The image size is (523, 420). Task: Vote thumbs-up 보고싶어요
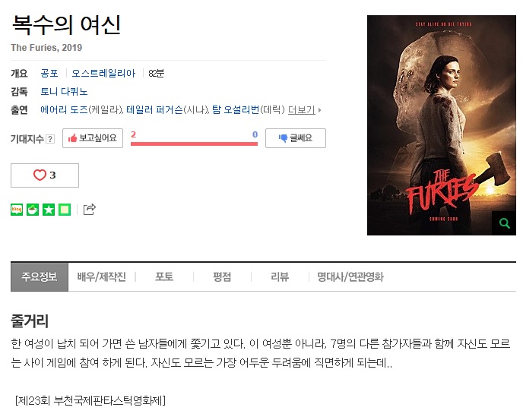93,138
